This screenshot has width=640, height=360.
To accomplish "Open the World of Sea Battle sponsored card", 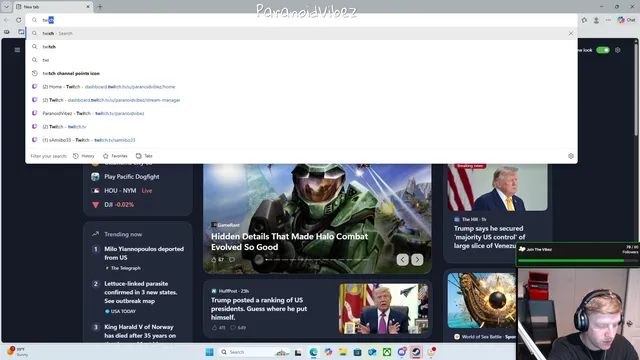I will (482, 307).
